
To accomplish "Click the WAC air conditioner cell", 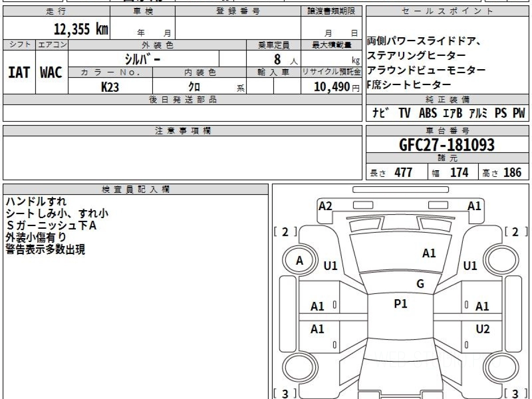I will pos(51,73).
